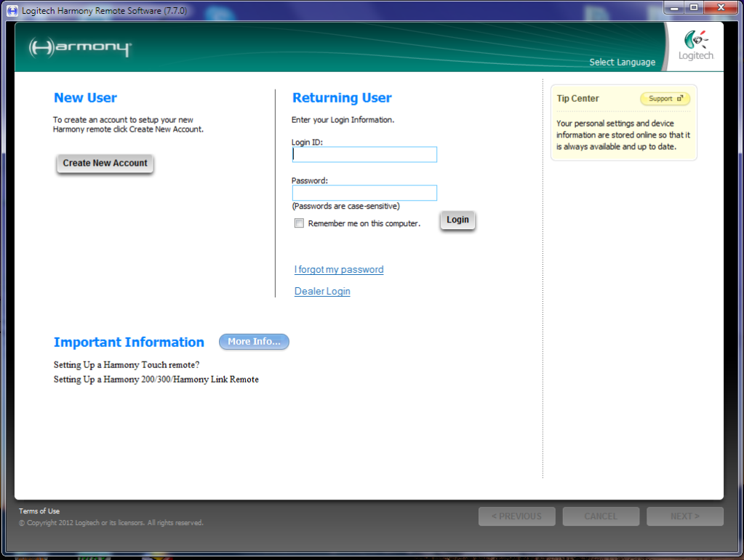Click the Copyright 2012 Logitech notice
The width and height of the screenshot is (744, 560).
(x=111, y=522)
